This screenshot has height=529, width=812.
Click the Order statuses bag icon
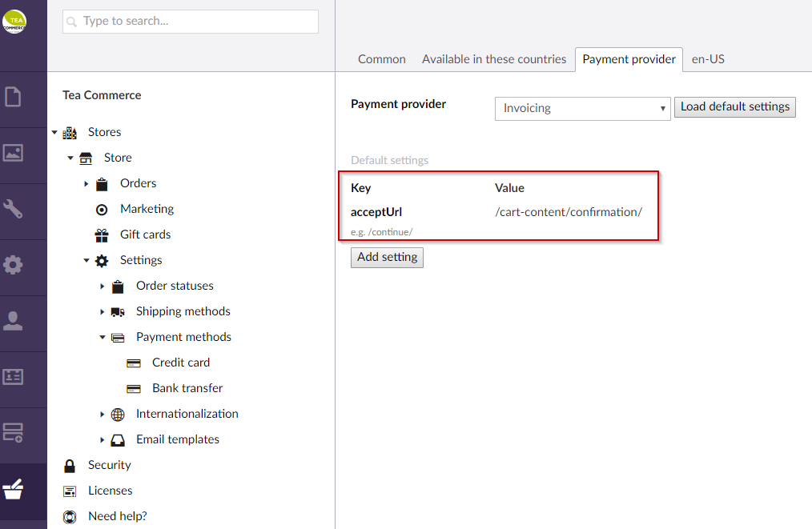pyautogui.click(x=118, y=287)
